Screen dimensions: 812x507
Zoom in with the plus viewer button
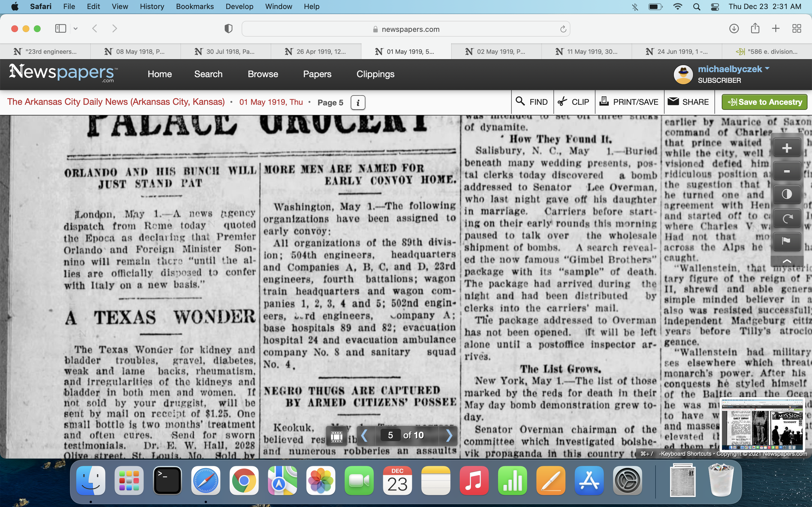pos(787,148)
